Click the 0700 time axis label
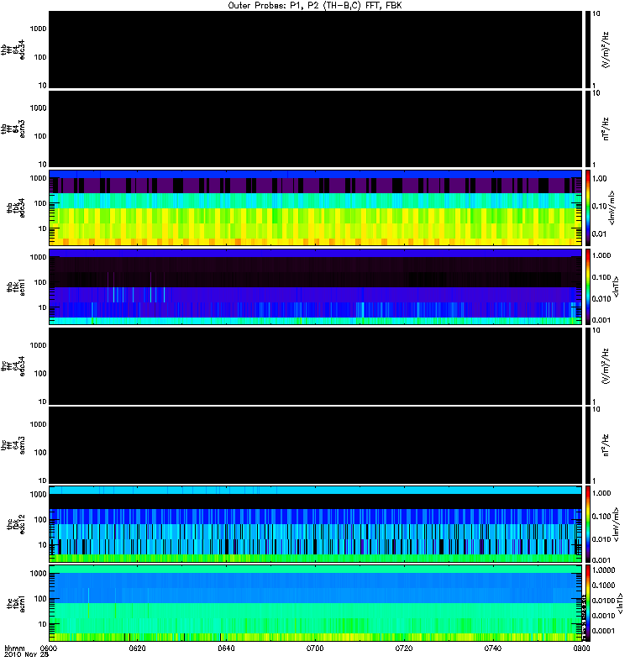 [315, 648]
